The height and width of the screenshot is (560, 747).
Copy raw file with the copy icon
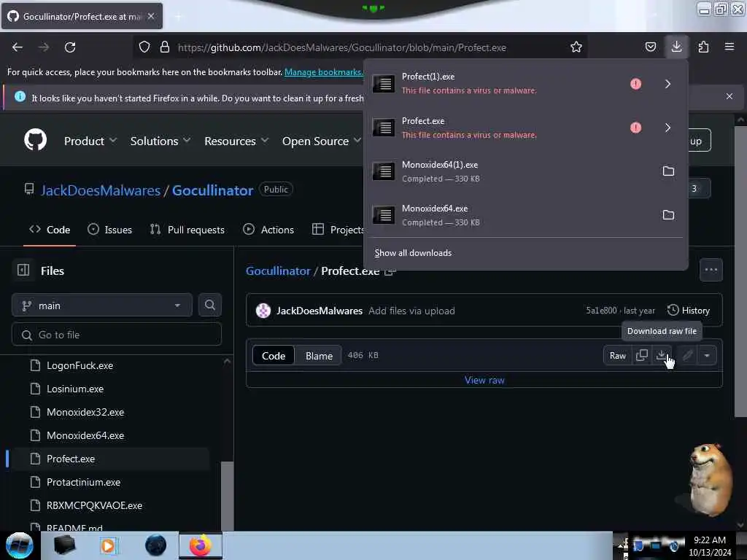642,355
